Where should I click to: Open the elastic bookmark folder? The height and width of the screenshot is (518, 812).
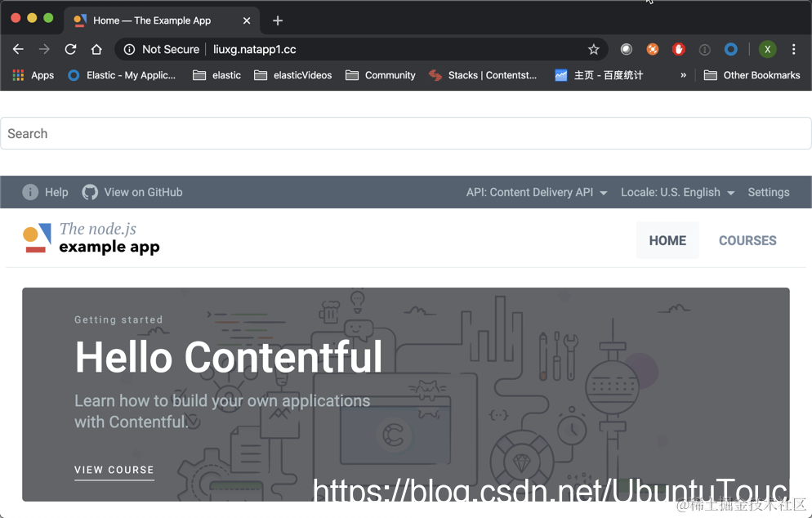pyautogui.click(x=216, y=75)
